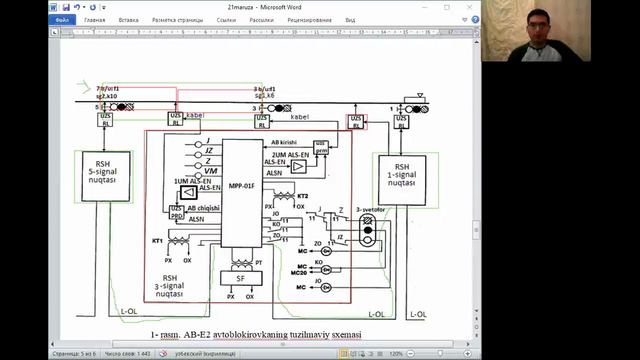The image size is (640, 360).
Task: Open the undo history dropdown arrow
Action: pyautogui.click(x=84, y=7)
